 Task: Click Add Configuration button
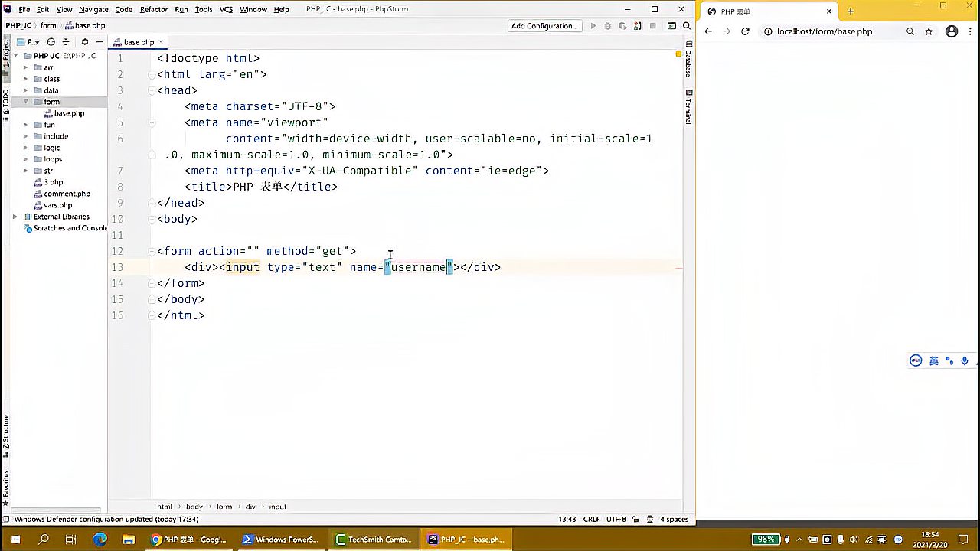coord(544,26)
